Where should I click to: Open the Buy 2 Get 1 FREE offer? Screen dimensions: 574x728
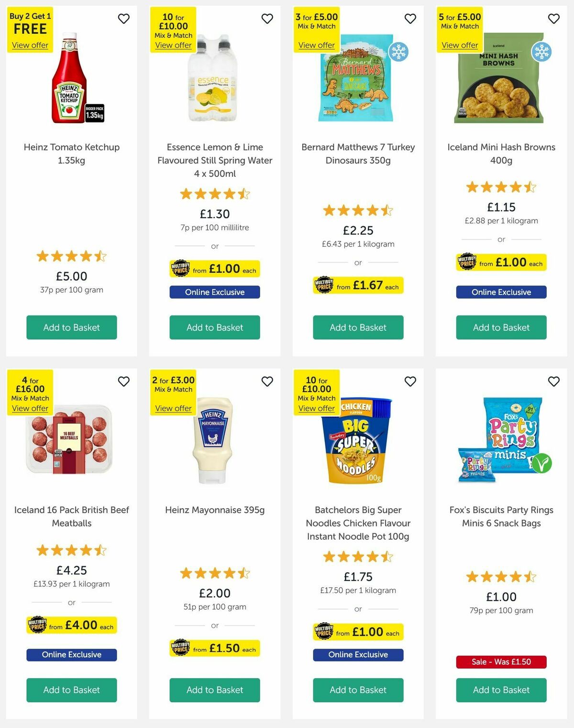29,45
